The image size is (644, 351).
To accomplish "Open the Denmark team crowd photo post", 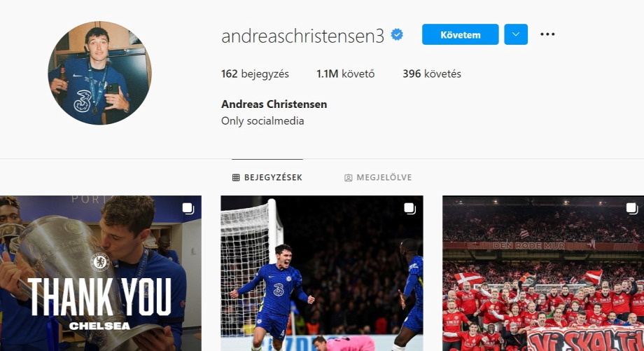I will tap(543, 273).
